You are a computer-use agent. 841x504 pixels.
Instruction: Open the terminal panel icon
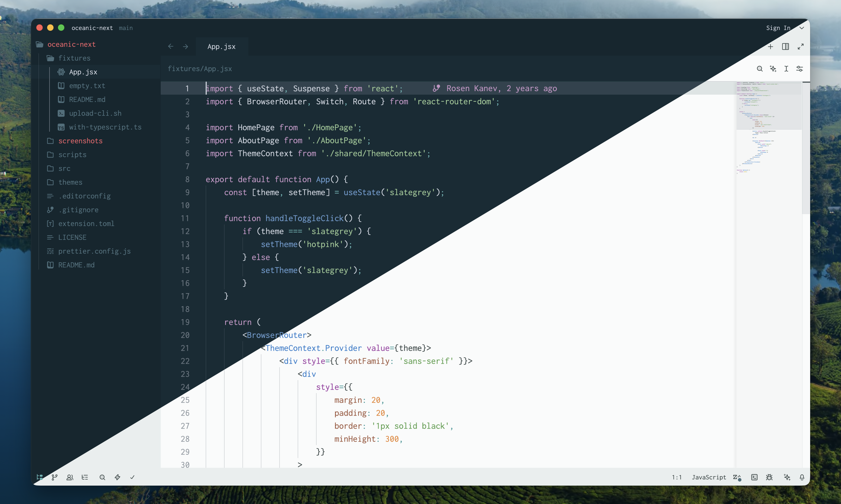click(754, 477)
